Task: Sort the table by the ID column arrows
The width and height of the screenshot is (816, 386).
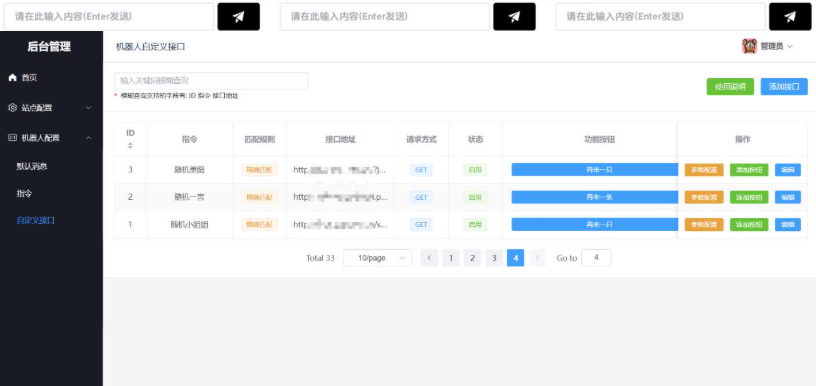Action: click(x=130, y=146)
